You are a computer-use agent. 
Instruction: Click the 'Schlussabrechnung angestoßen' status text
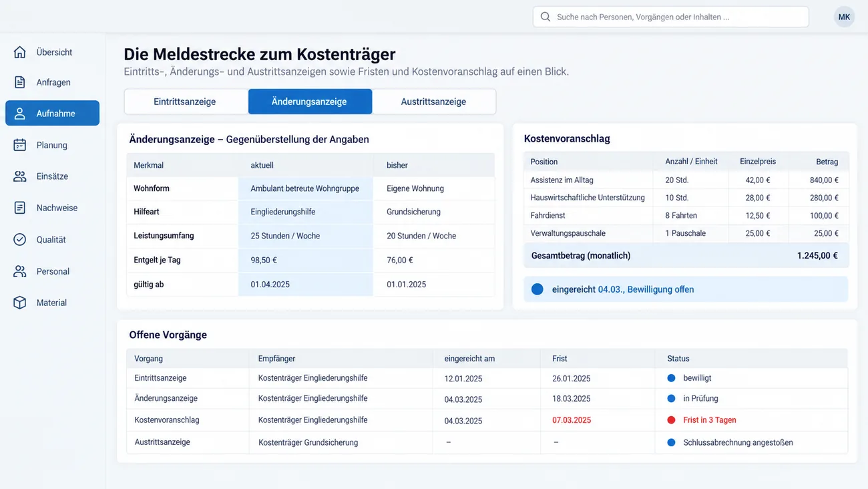point(738,442)
